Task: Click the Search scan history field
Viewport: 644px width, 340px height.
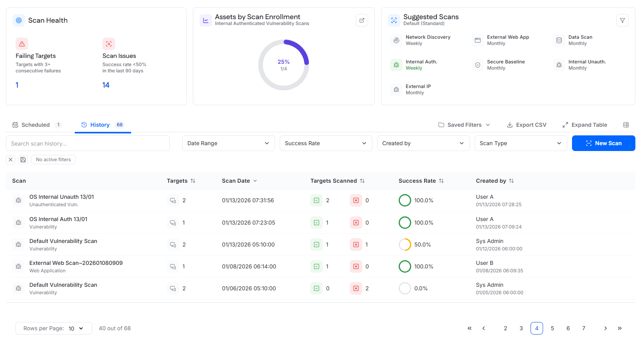Action: [88, 143]
